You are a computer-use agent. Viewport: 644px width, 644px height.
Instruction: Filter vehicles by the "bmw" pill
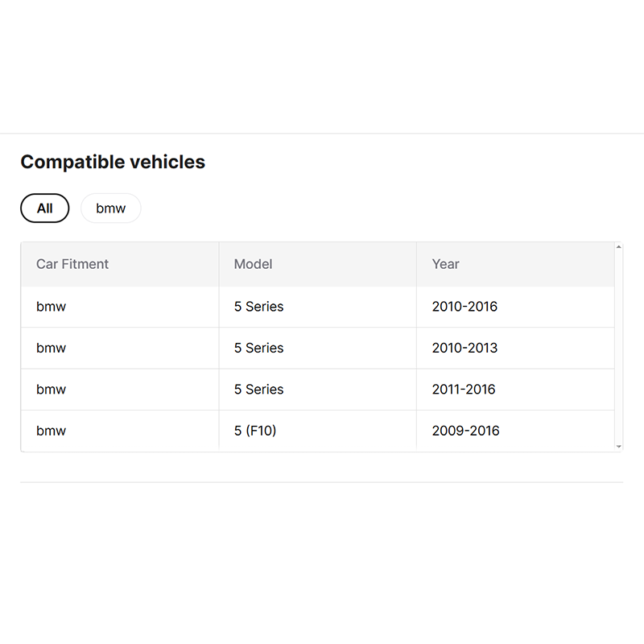coord(111,208)
